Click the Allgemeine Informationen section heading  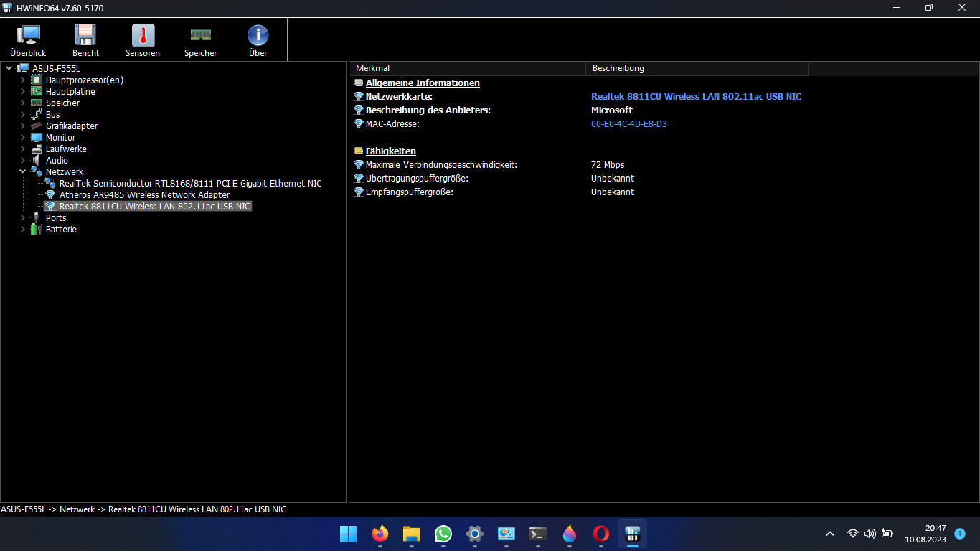[423, 83]
